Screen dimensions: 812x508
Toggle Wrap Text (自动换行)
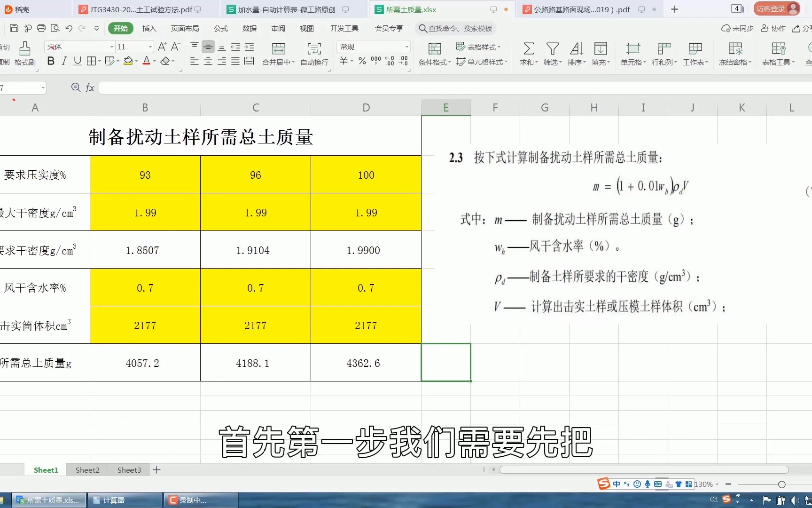[314, 49]
